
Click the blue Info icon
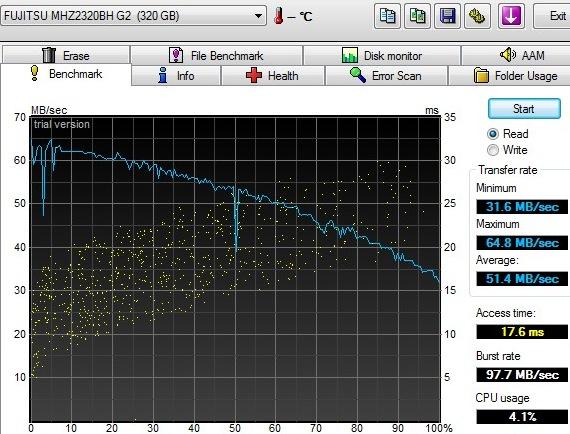click(x=163, y=75)
